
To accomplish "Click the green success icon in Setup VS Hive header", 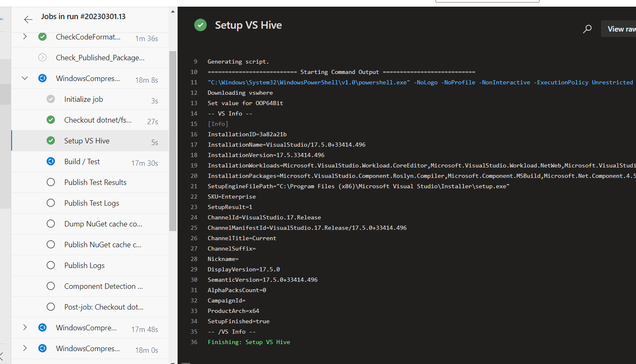I will pyautogui.click(x=200, y=25).
